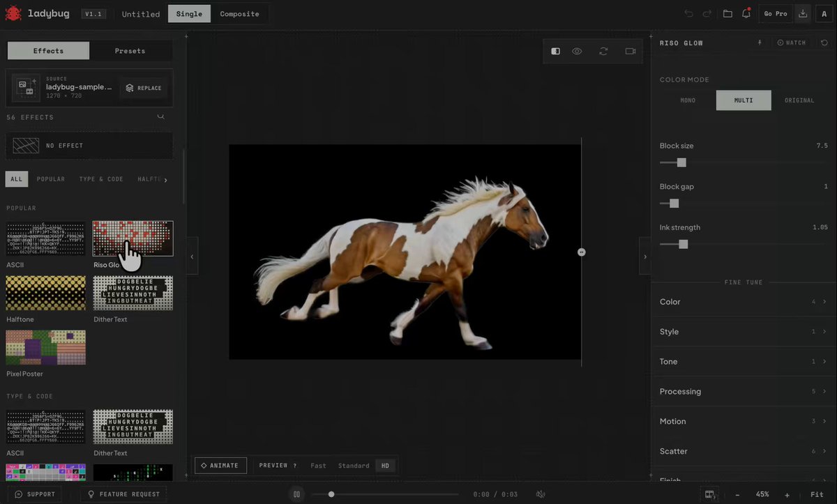Viewport: 837px width, 504px height.
Task: Click the Go Pro button
Action: 776,13
